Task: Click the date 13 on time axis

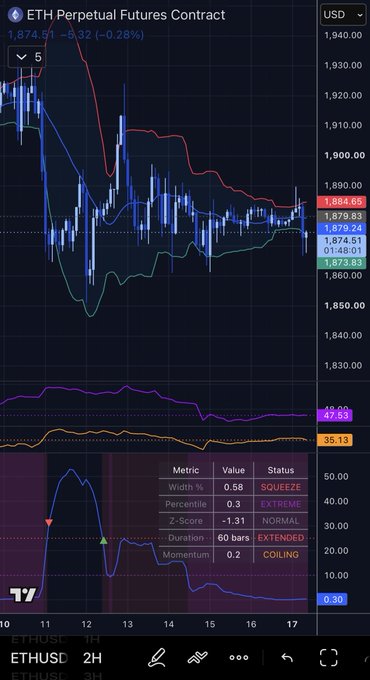Action: 127,624
